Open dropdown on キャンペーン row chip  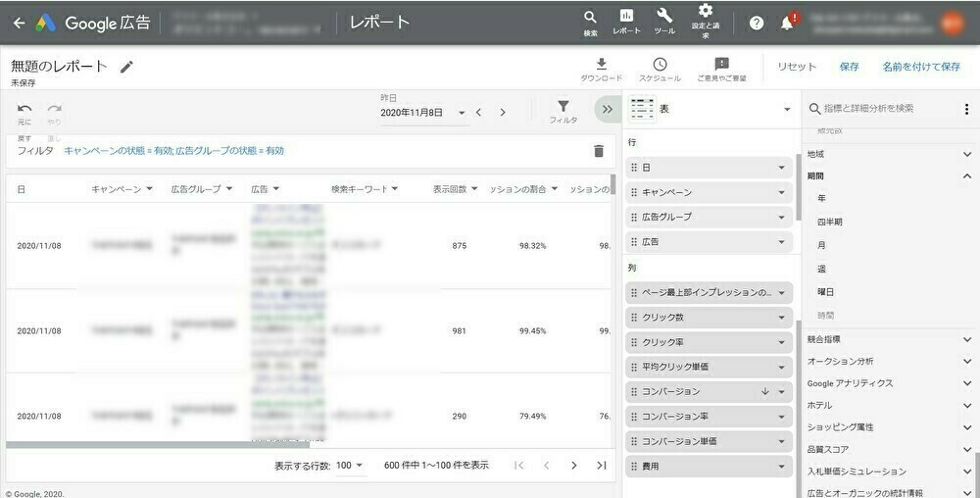(x=781, y=192)
